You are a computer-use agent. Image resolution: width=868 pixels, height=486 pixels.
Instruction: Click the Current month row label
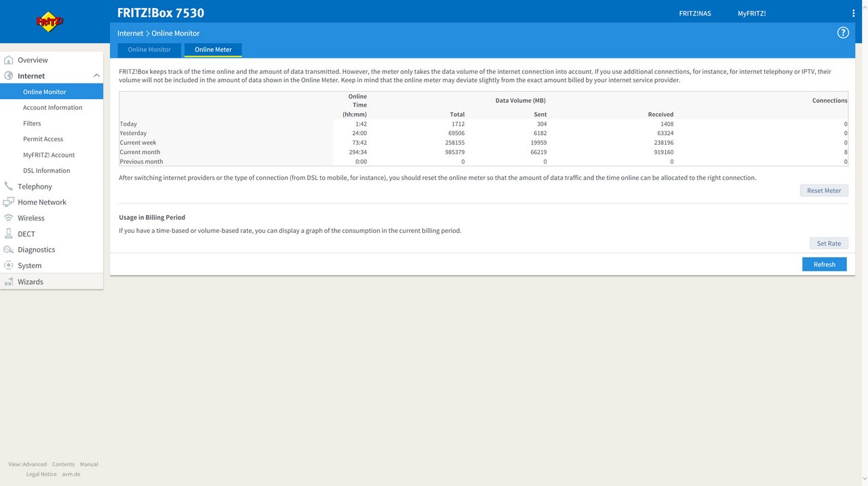(x=140, y=152)
